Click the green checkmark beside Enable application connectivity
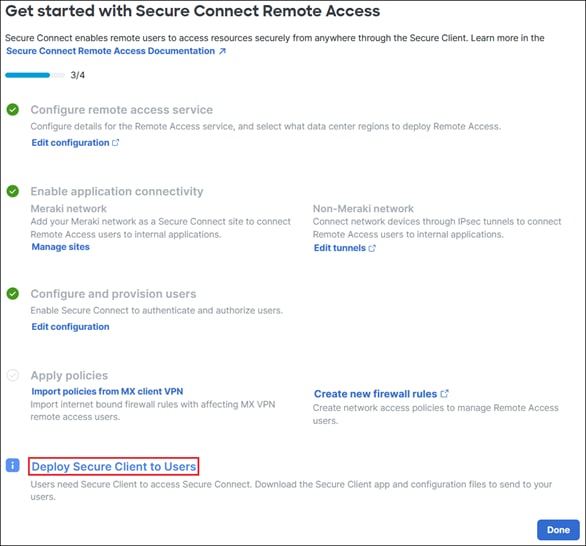586x546 pixels. (x=13, y=191)
